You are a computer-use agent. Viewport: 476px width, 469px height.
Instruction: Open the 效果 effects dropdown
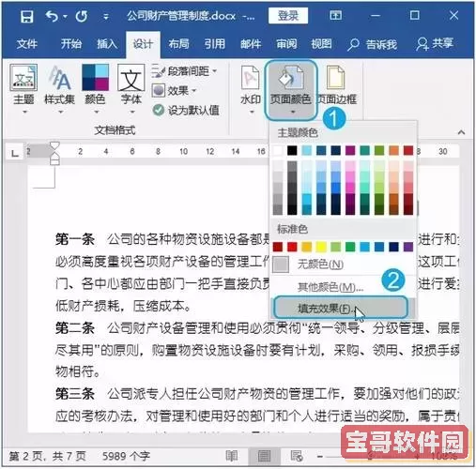pyautogui.click(x=175, y=91)
